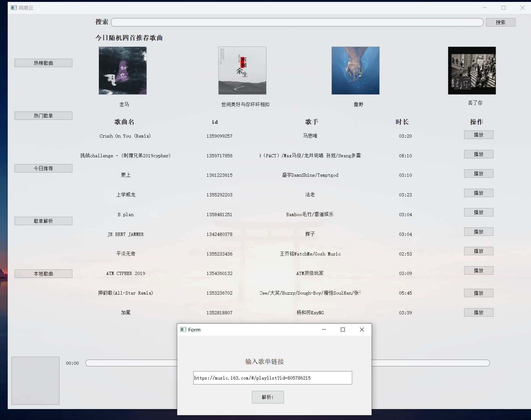
Task: Open the 撒野 album cover
Action: (x=355, y=70)
